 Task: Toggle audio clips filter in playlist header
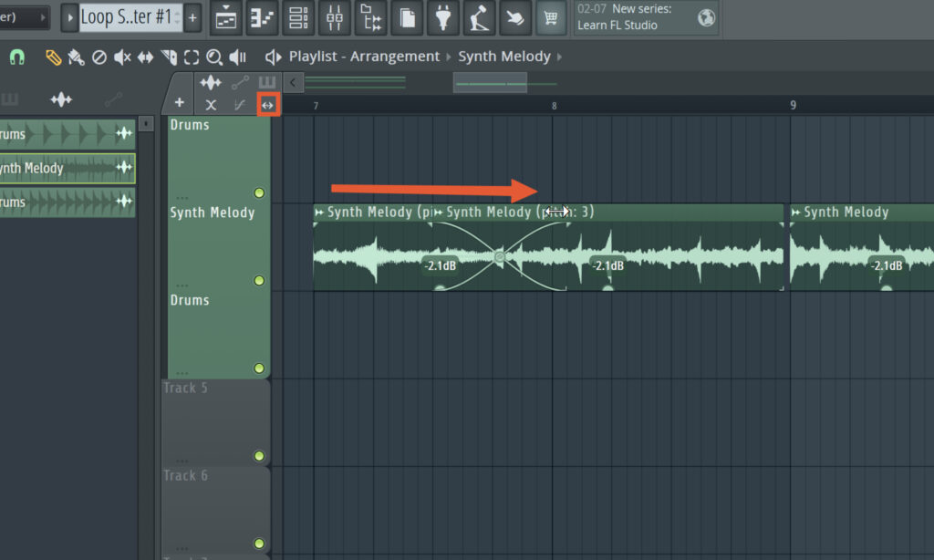click(211, 82)
